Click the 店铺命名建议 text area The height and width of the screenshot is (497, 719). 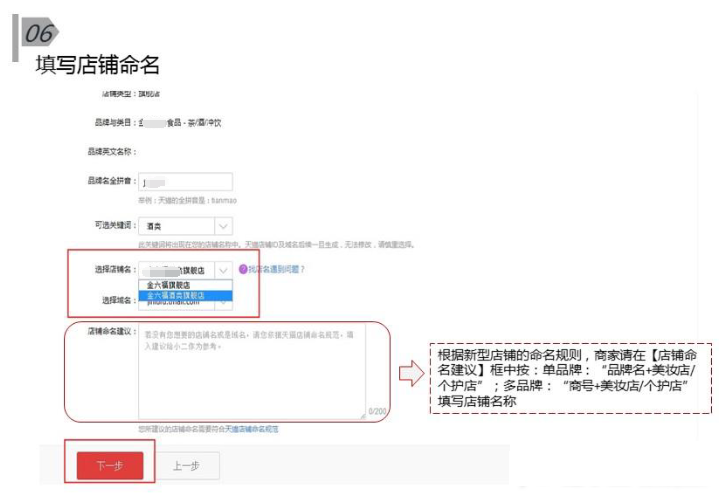(252, 372)
